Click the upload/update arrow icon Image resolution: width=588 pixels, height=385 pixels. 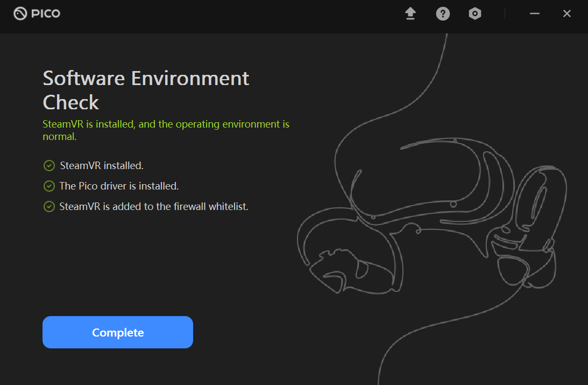[410, 13]
